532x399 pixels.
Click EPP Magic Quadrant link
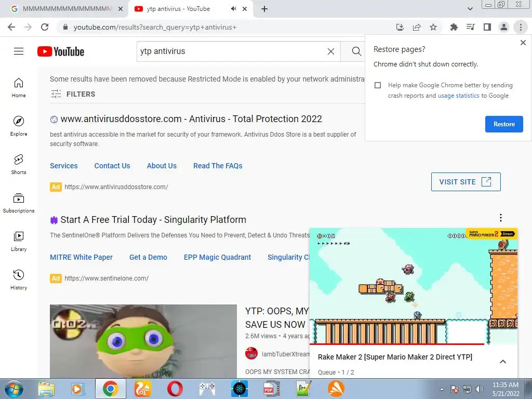[x=217, y=258]
